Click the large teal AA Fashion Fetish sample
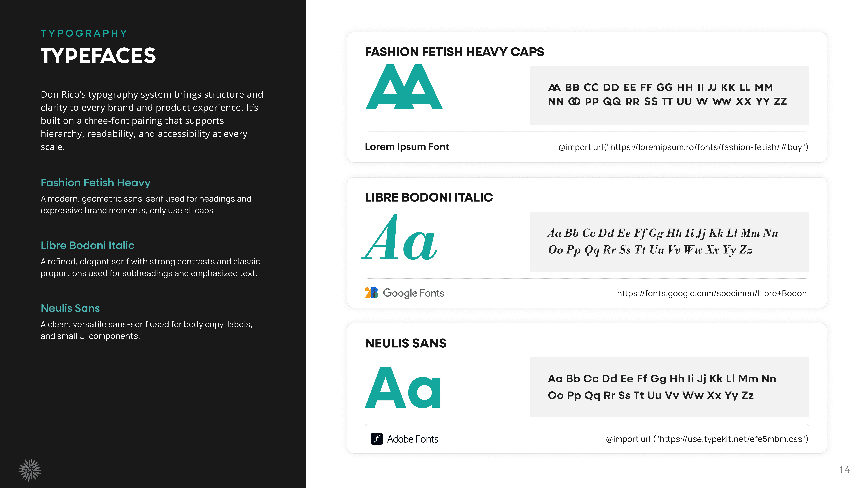Viewport: 868px width, 488px height. pyautogui.click(x=404, y=87)
